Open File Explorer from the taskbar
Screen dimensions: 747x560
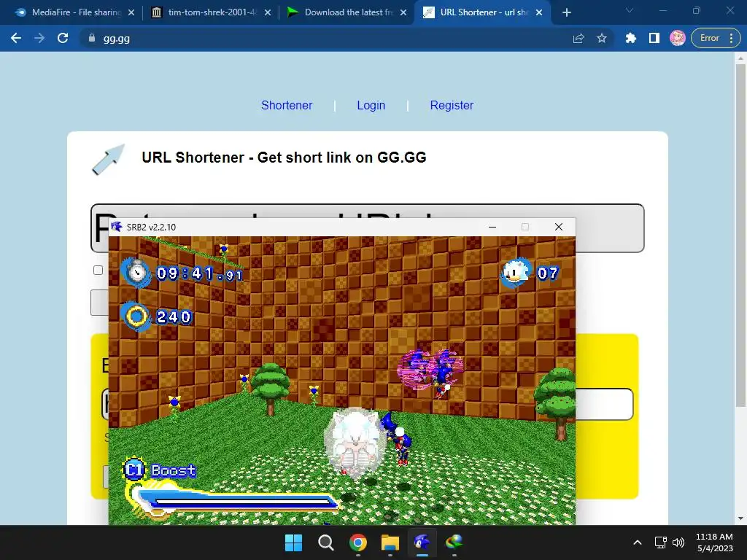coord(390,542)
